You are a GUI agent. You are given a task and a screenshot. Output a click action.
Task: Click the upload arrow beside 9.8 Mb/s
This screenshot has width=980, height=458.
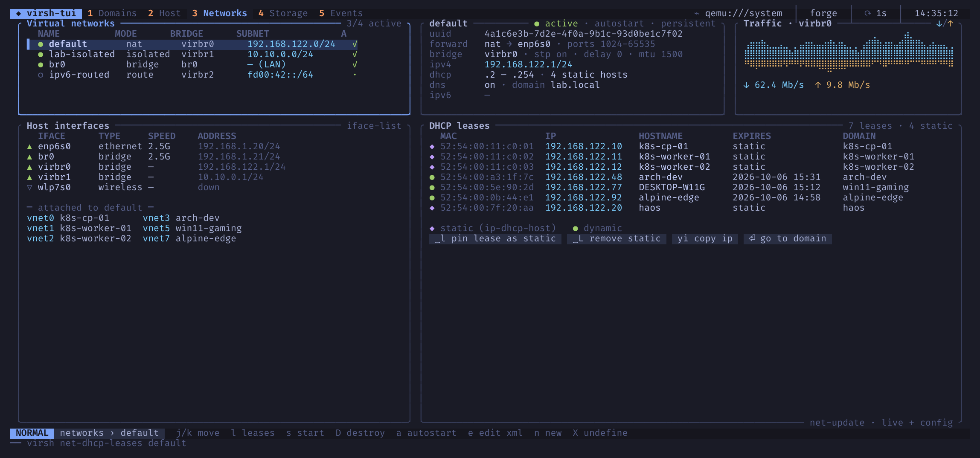pos(818,85)
